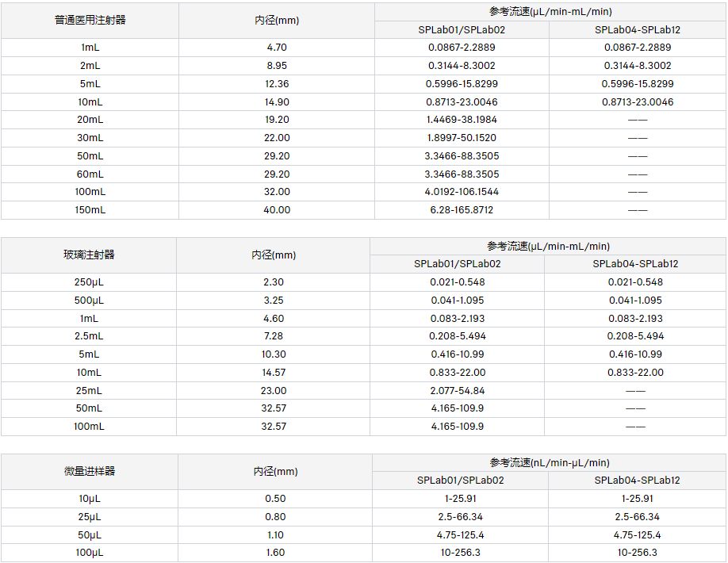Click SPLab01/SPLab02 header in 微量进样器 table
This screenshot has height=563, width=728.
point(460,481)
